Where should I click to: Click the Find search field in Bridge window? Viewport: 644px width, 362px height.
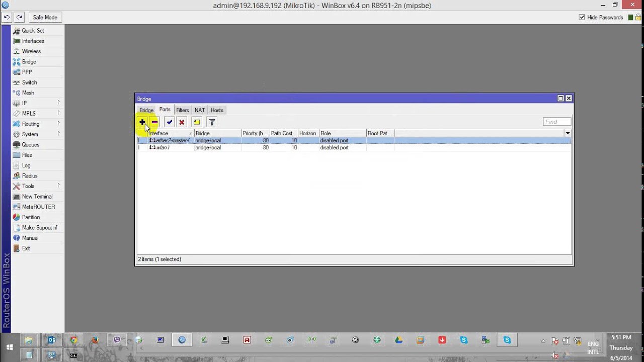tap(557, 122)
